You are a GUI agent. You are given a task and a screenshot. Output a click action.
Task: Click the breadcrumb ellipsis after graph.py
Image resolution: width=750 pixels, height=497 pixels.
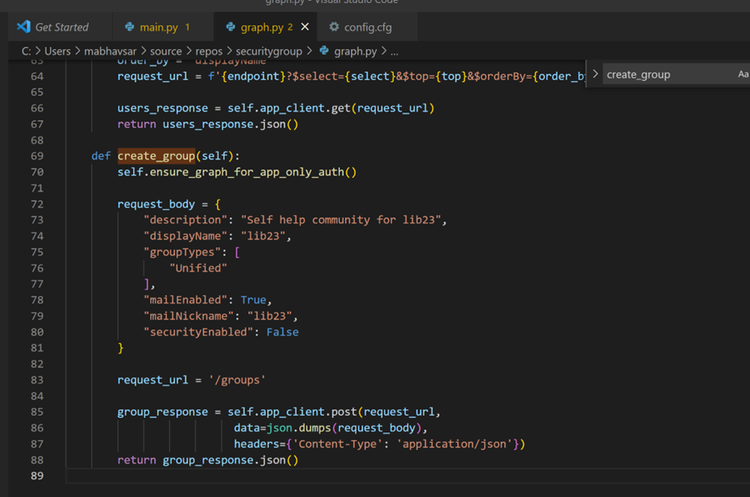click(x=394, y=51)
